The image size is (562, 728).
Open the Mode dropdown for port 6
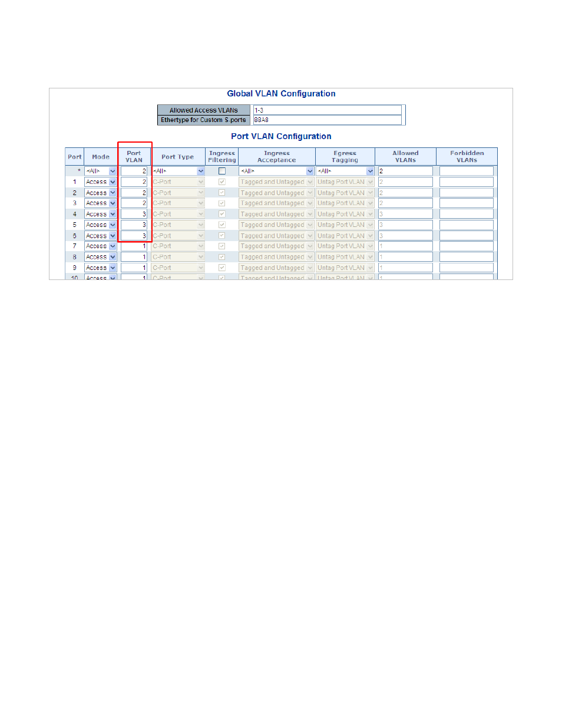tap(101, 236)
